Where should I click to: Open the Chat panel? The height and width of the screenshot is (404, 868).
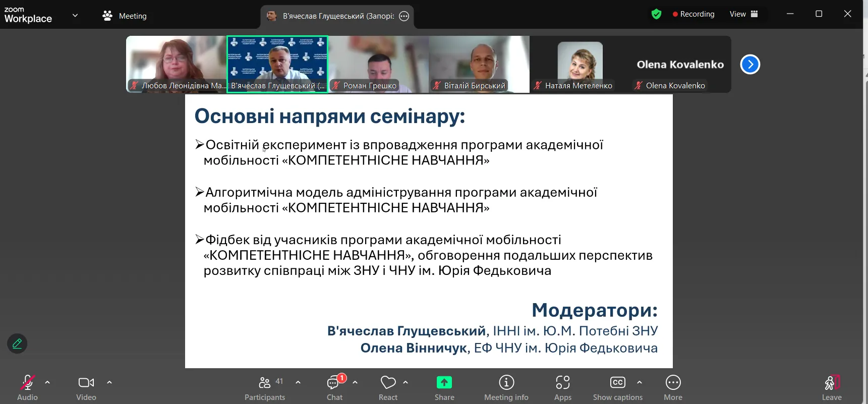334,388
